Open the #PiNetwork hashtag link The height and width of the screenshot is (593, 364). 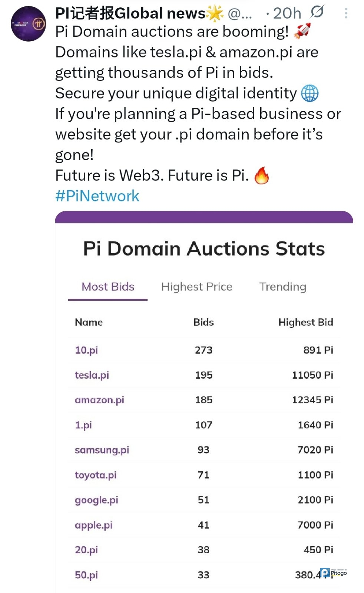pos(97,196)
